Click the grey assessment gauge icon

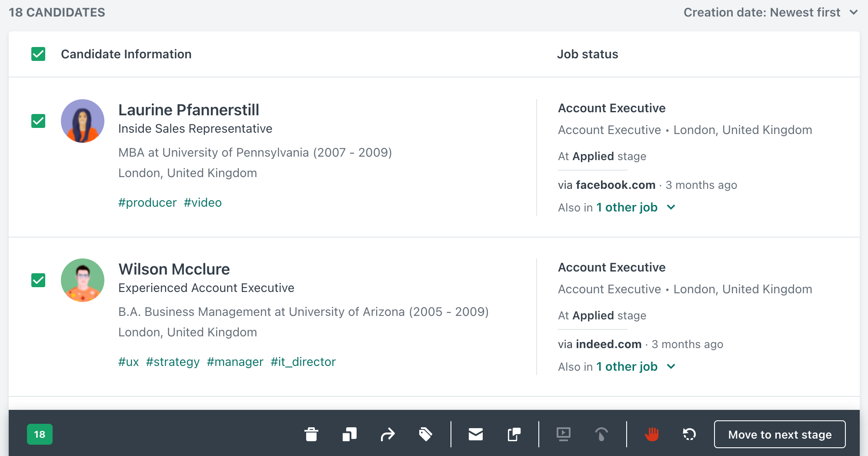click(x=601, y=434)
